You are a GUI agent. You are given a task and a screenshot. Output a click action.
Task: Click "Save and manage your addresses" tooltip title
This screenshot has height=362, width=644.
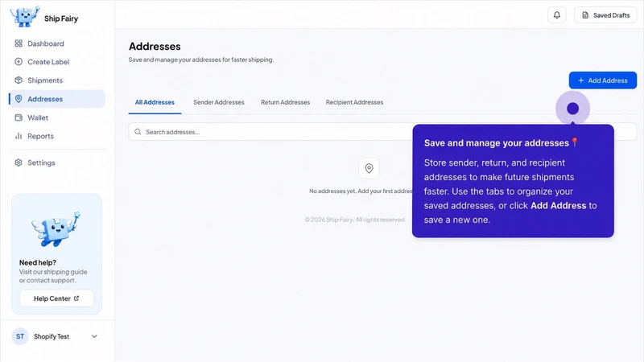pyautogui.click(x=497, y=143)
